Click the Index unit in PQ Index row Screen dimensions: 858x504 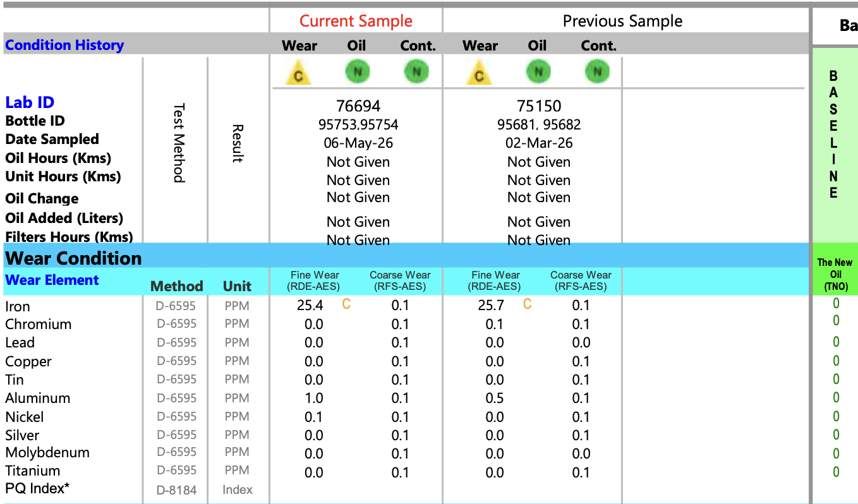click(238, 489)
